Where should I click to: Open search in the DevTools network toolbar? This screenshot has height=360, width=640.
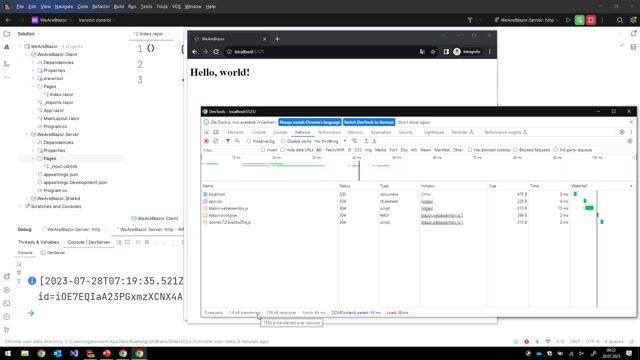pyautogui.click(x=237, y=141)
